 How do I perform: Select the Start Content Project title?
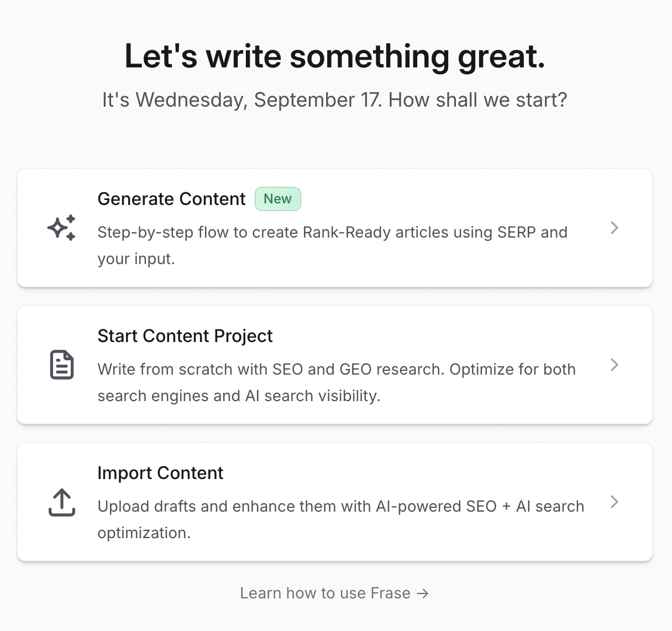click(185, 336)
